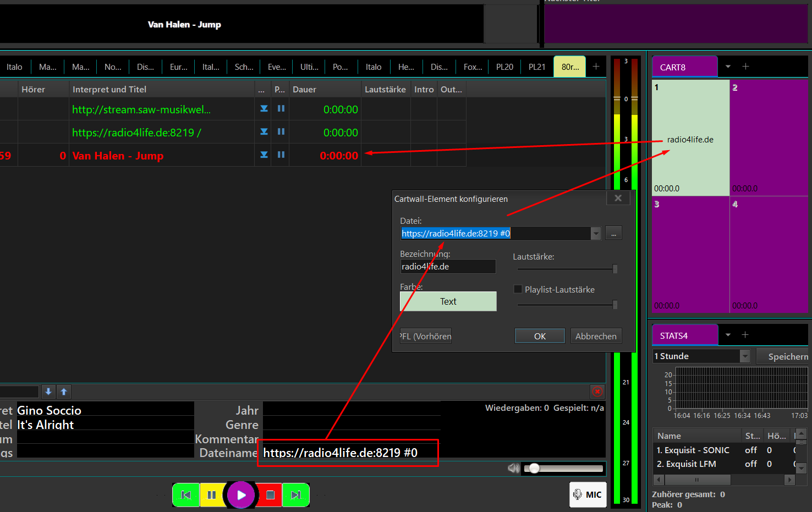Click the blue up arrow icon
Screen dimensions: 812x512
pos(64,392)
